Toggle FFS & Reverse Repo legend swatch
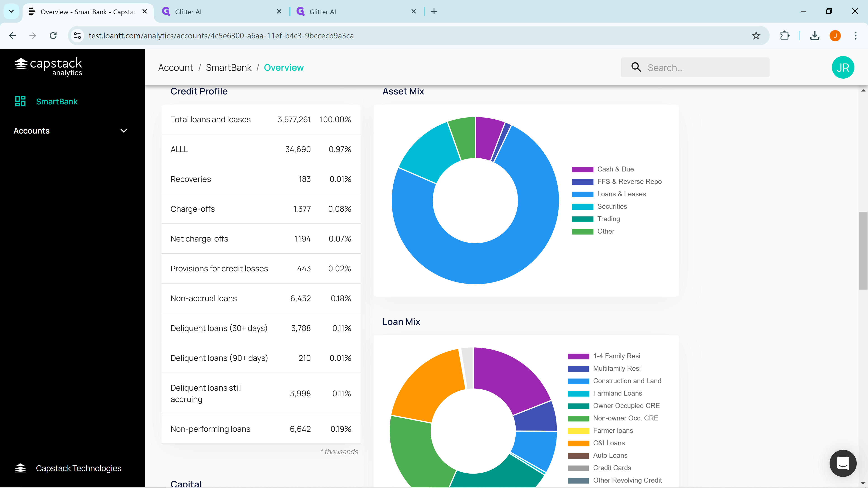 [x=582, y=182]
